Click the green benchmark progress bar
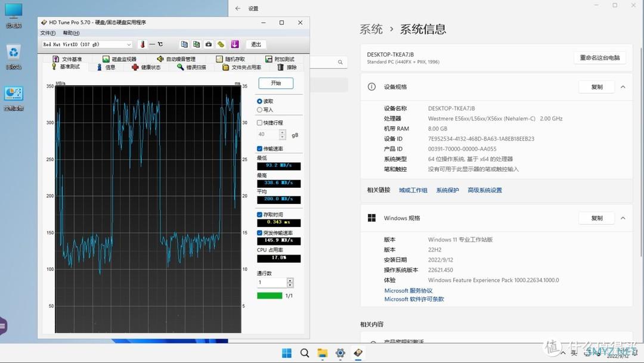 (270, 296)
